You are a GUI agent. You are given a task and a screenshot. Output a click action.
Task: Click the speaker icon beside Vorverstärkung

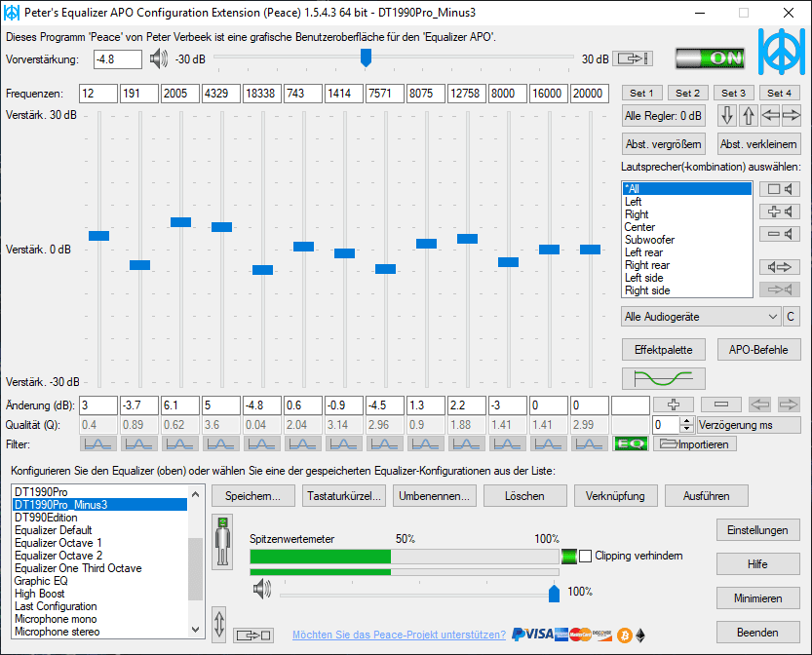159,59
